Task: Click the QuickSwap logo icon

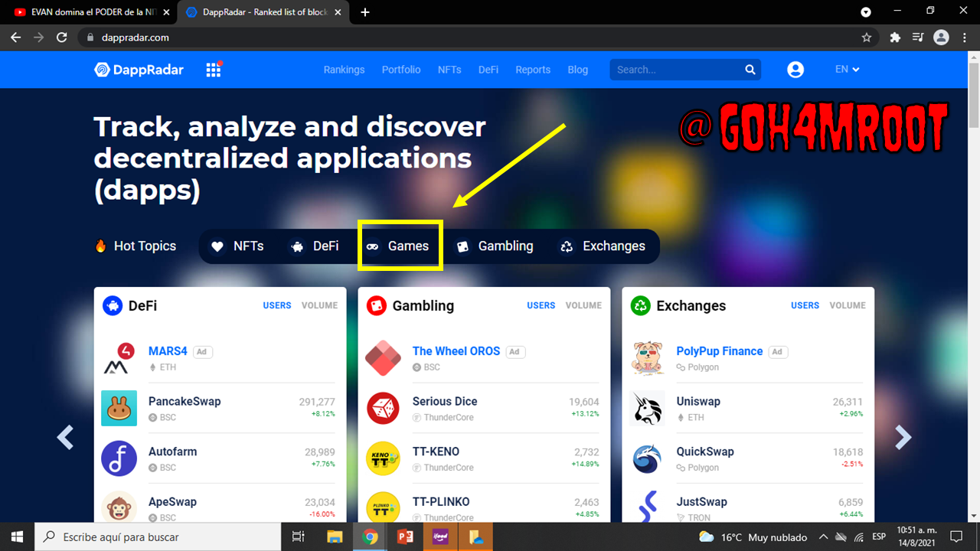Action: coord(647,458)
